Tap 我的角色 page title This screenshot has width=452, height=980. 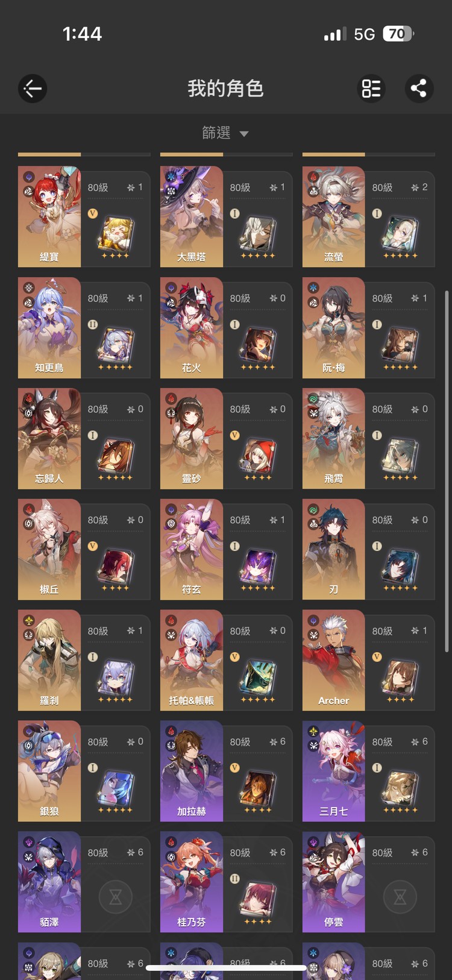pyautogui.click(x=225, y=89)
